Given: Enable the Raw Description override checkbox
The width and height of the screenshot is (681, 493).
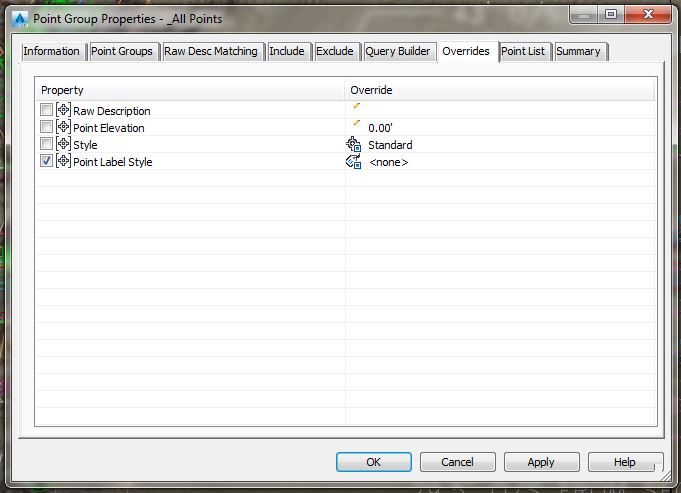Looking at the screenshot, I should 46,110.
